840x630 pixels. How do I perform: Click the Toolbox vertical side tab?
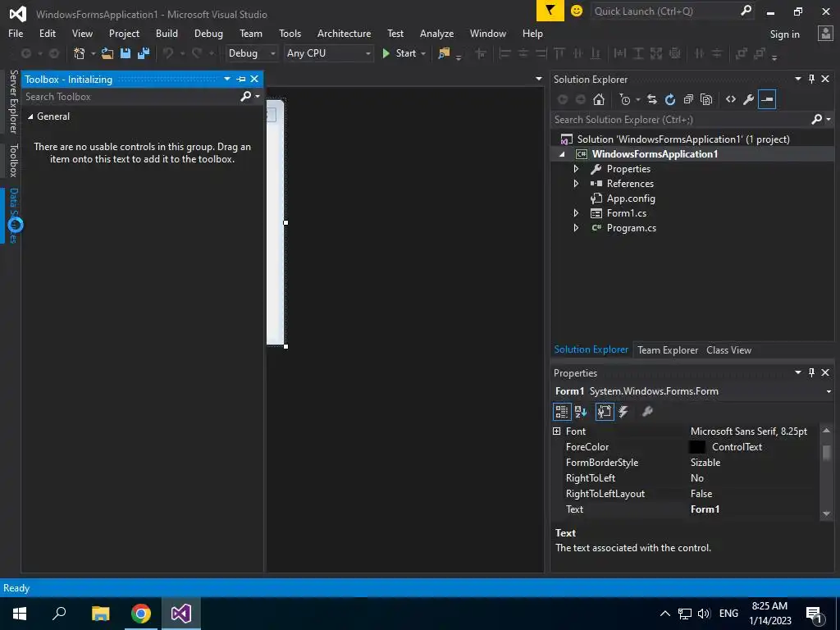pyautogui.click(x=13, y=160)
